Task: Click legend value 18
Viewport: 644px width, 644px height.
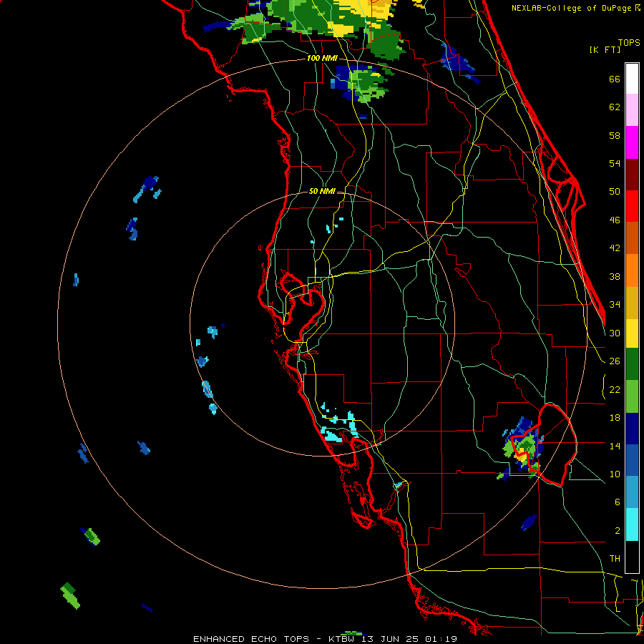Action: tap(615, 418)
